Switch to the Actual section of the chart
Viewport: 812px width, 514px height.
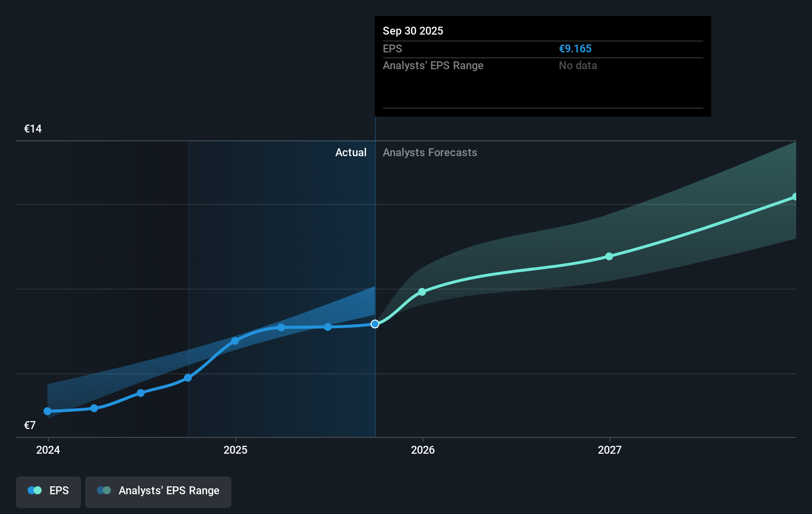[351, 153]
